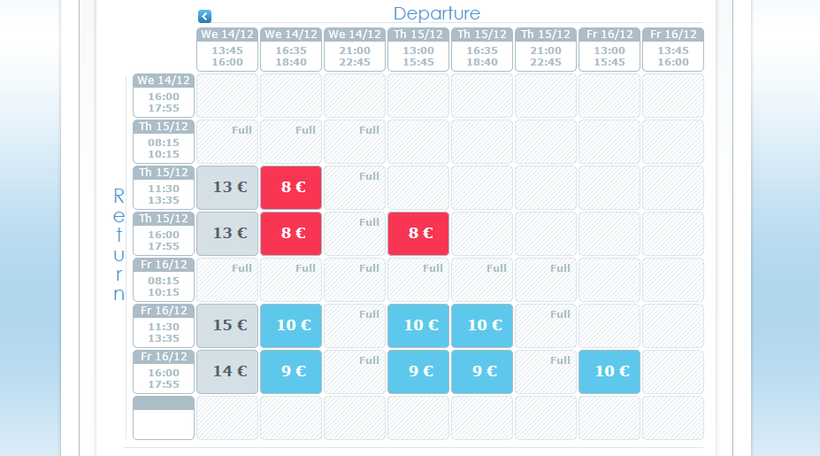This screenshot has width=820, height=456.
Task: Click Fr 16/12 13:45 departure column header
Action: coord(673,49)
